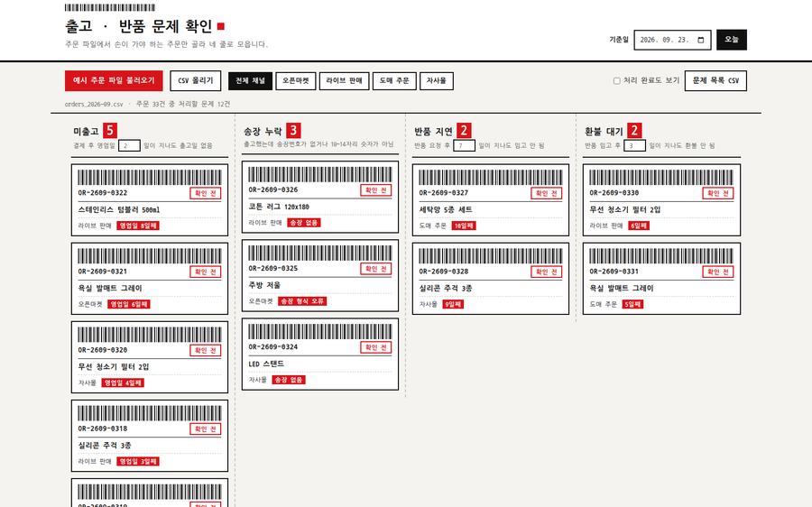Click the 5일째 badge on OR-2609-0331
The image size is (812, 507).
(x=632, y=305)
